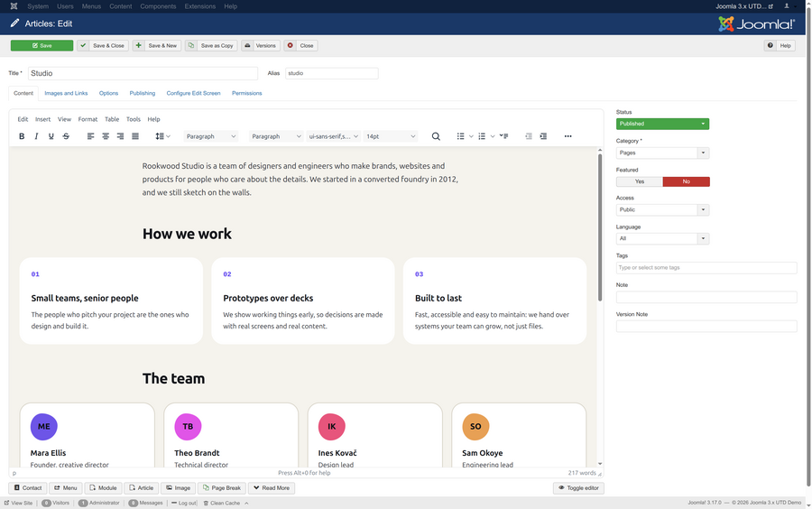
Task: Open editor Insert menu
Action: (x=43, y=119)
